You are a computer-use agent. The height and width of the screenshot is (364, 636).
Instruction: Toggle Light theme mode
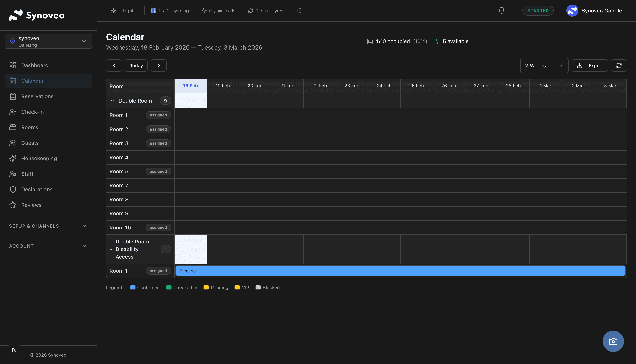point(122,11)
